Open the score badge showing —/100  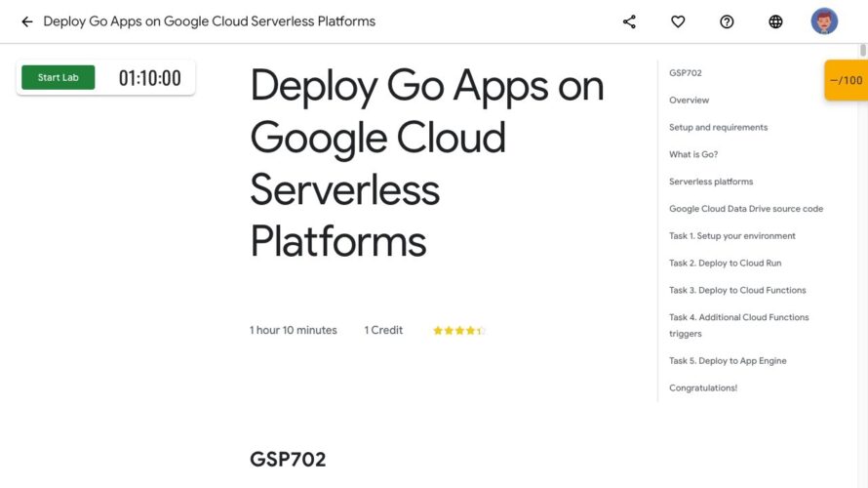coord(846,80)
